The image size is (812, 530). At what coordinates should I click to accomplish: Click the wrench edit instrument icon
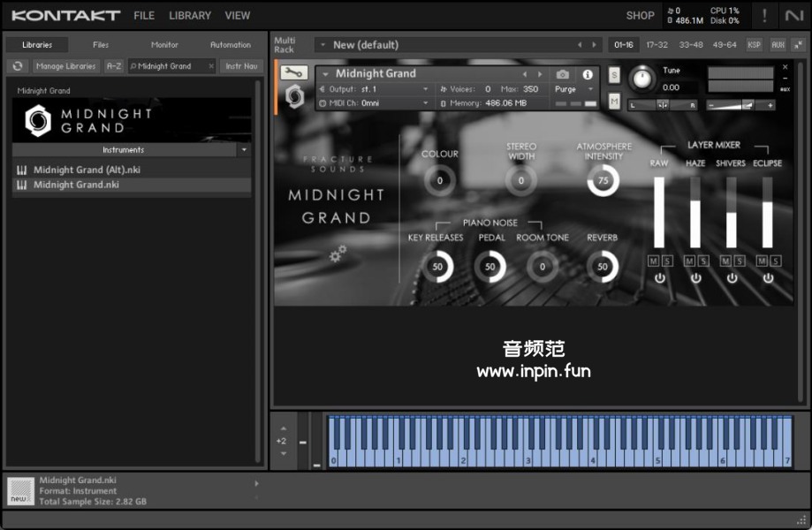[293, 73]
